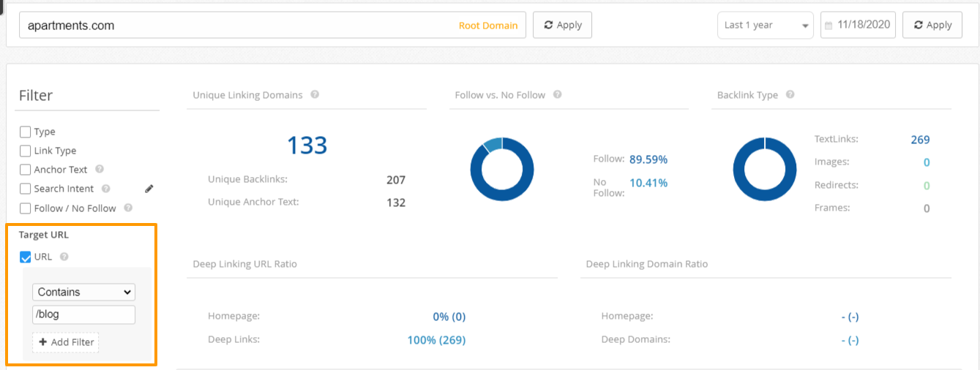980x370 pixels.
Task: Click help icon beside Follow vs. No Follow heading
Action: point(558,94)
